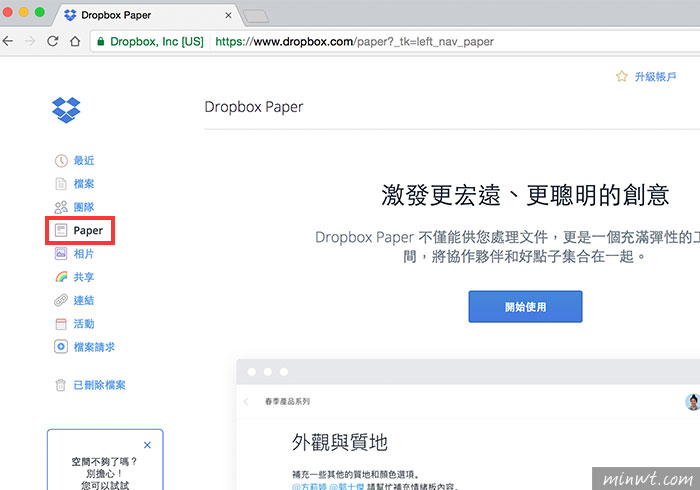The image size is (700, 490).
Task: Click the photo icon beside 相片
Action: pyautogui.click(x=61, y=253)
